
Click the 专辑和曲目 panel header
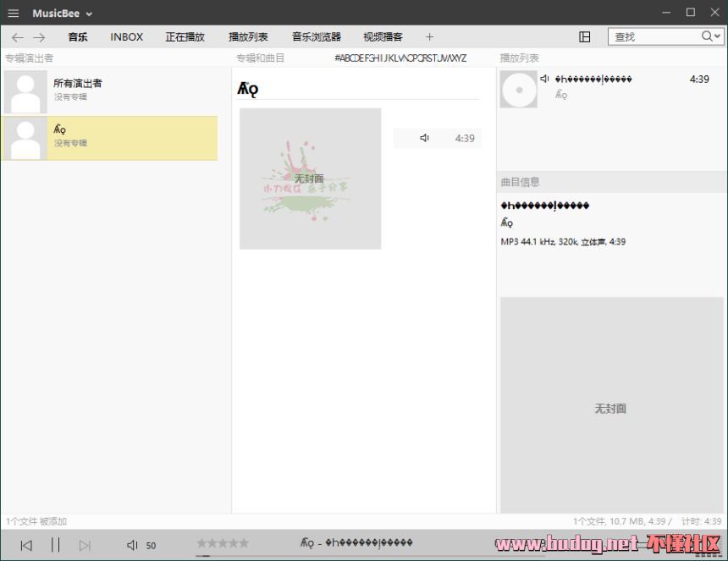pos(261,58)
